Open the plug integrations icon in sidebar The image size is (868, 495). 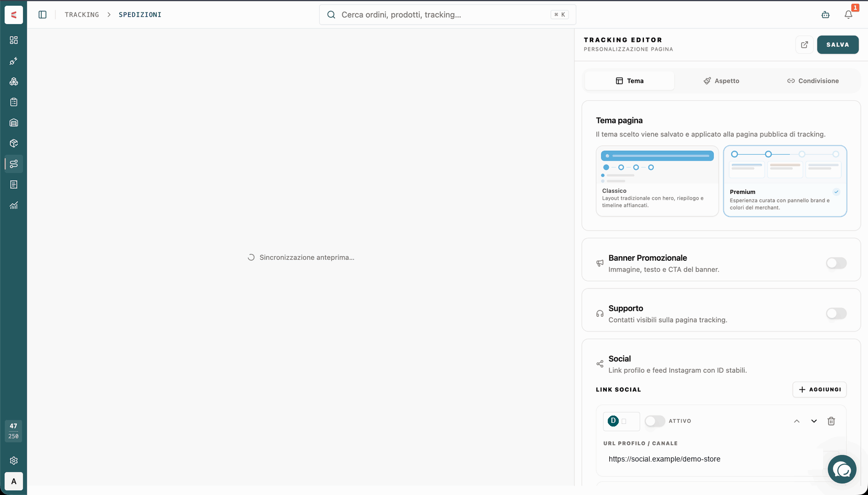[x=14, y=61]
